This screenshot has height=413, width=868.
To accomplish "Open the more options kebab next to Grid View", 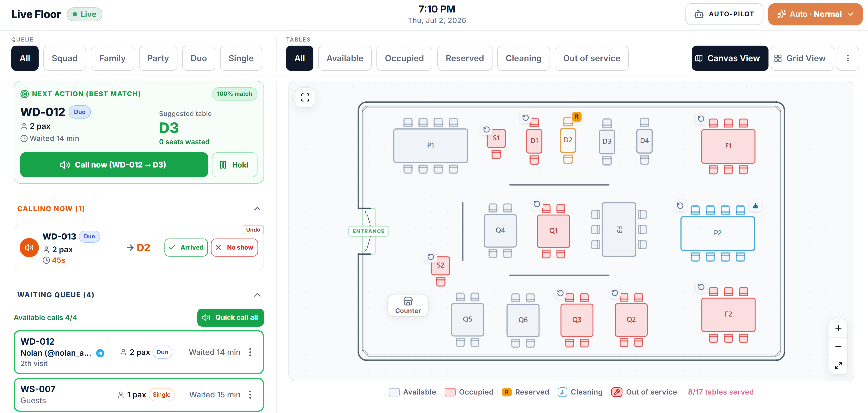I will coord(848,58).
